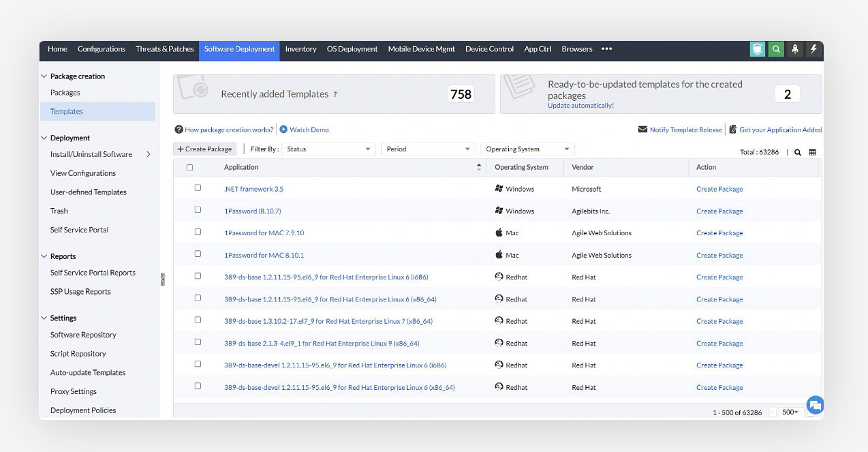Collapse the Package creation sidebar section
Viewport: 868px width, 452px height.
[44, 76]
